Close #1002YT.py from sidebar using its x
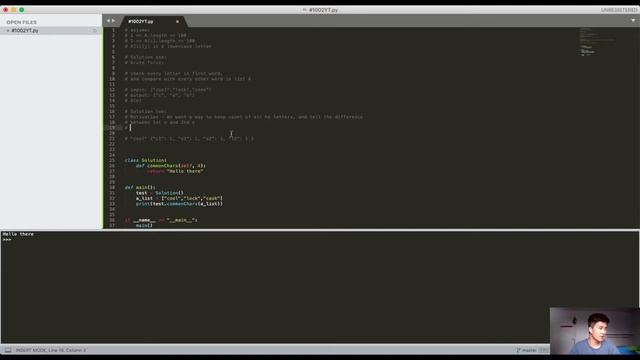 click(x=8, y=31)
